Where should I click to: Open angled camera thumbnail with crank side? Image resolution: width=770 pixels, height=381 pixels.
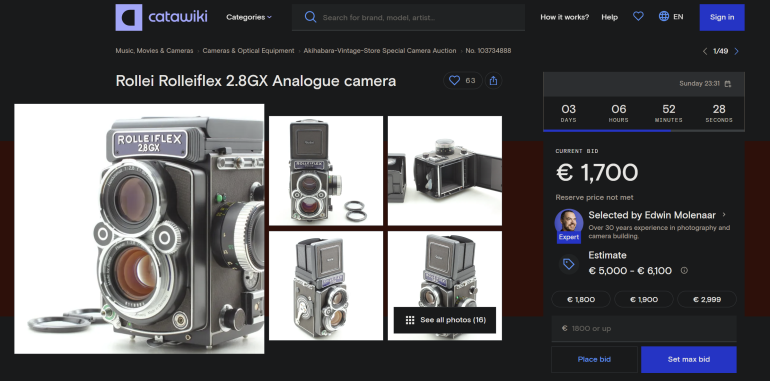tap(326, 286)
